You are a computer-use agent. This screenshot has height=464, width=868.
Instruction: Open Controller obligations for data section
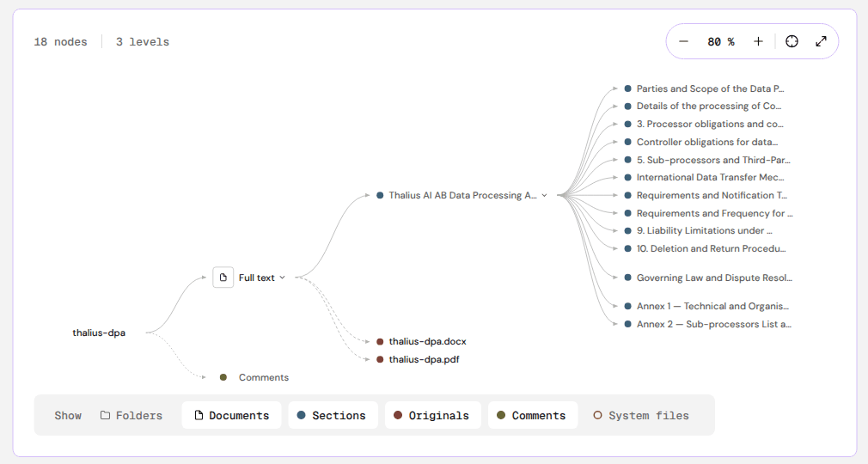707,143
